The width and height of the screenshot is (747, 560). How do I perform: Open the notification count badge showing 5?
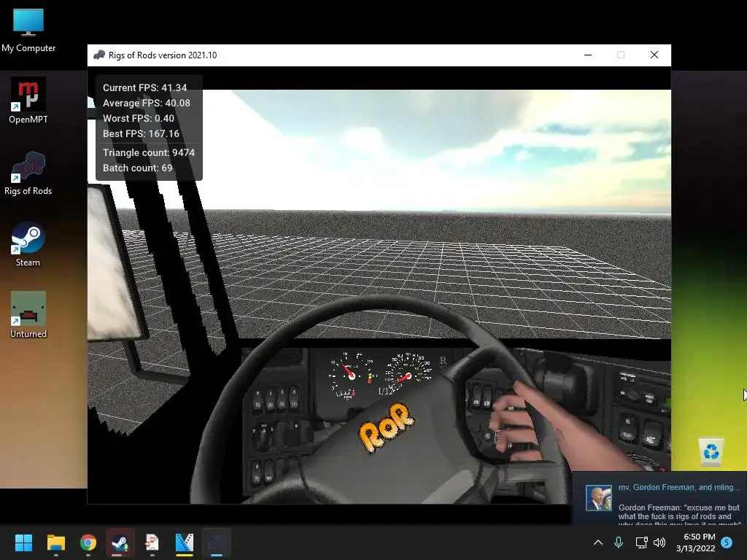[x=727, y=542]
